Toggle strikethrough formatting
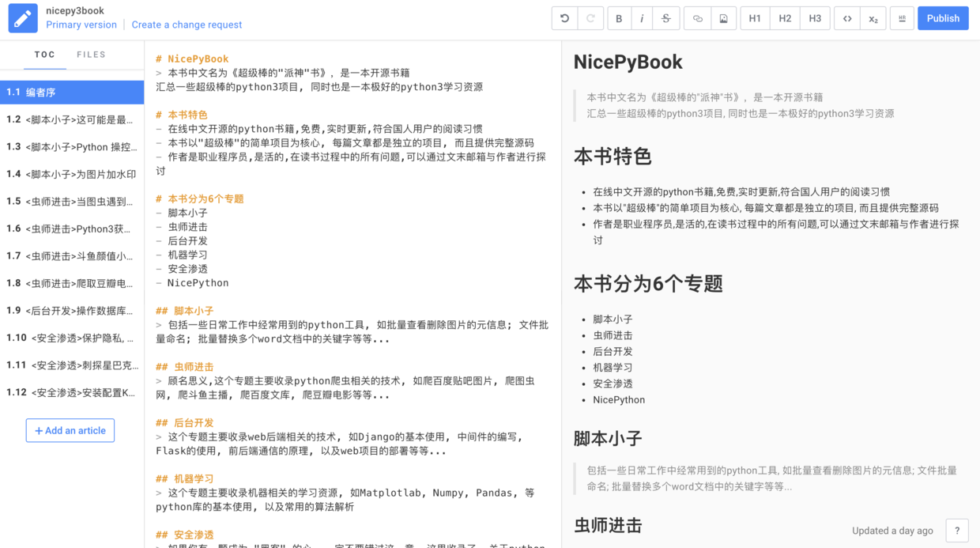 pos(666,17)
